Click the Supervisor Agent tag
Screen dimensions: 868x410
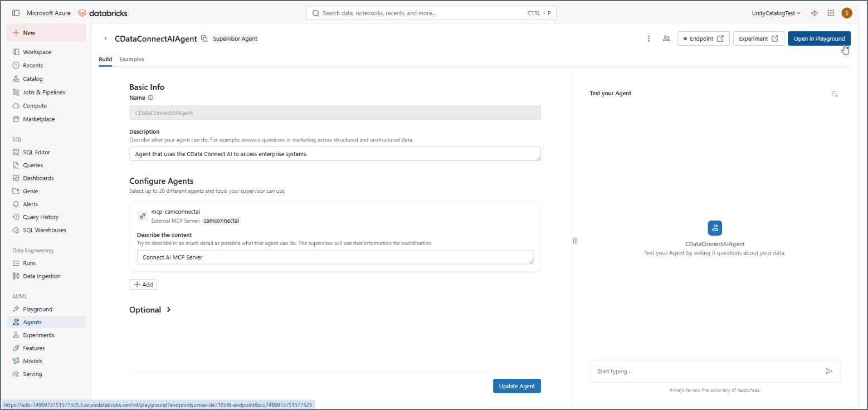(235, 38)
